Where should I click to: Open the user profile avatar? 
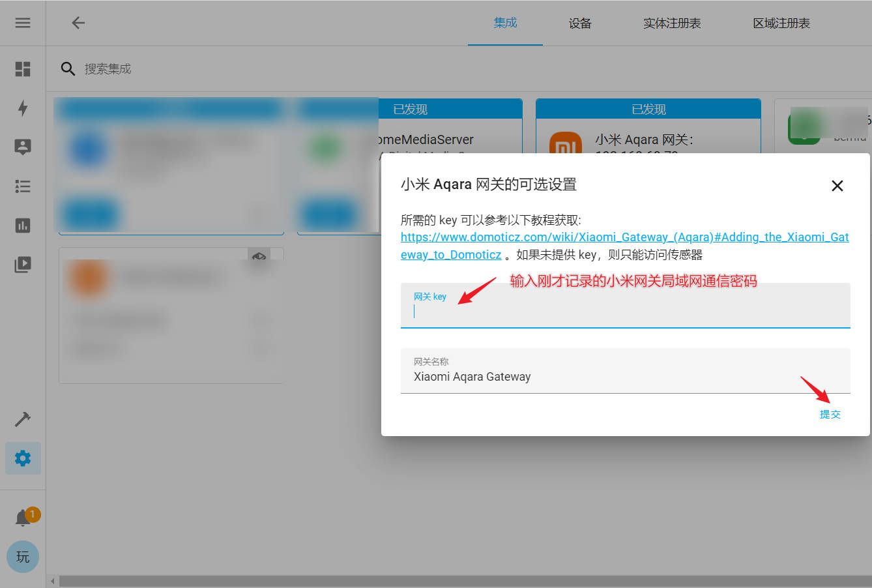pos(23,557)
